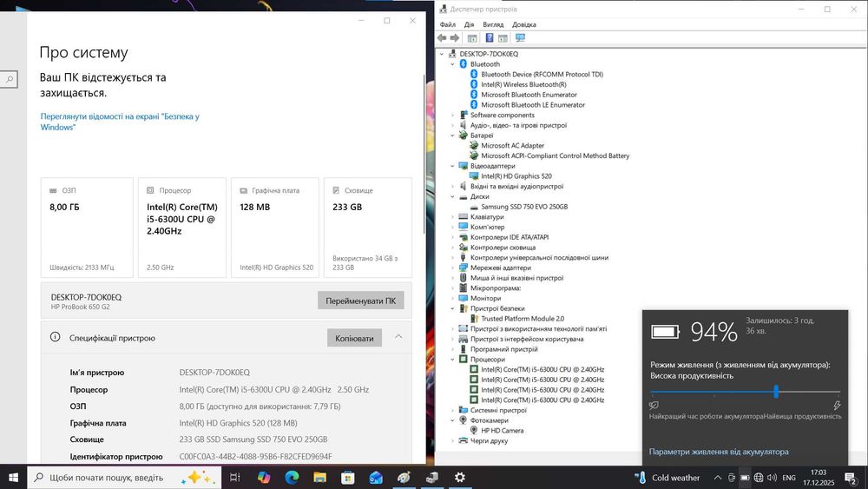Click the Клавіатури keyboard icon
The image size is (868, 489).
464,216
